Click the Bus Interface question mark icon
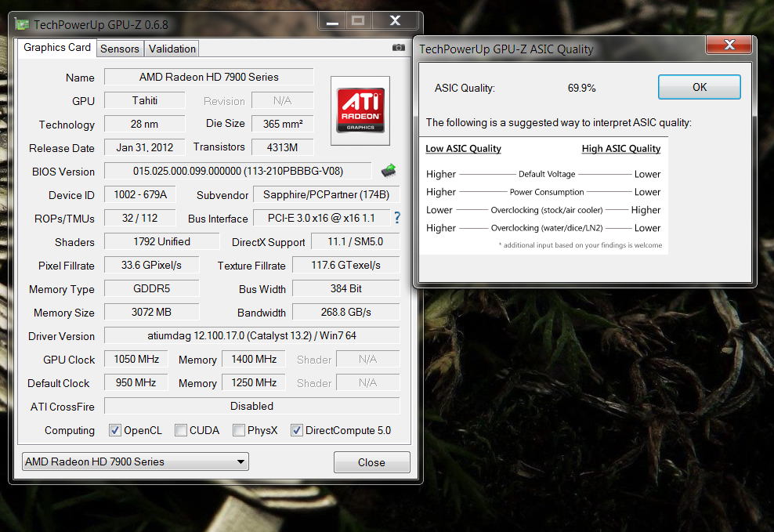This screenshot has height=532, width=774. tap(397, 218)
